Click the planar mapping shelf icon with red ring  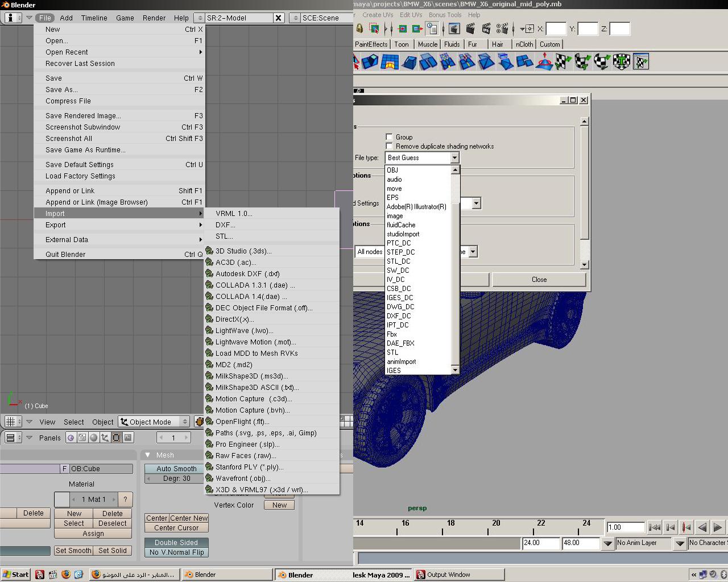coord(544,61)
